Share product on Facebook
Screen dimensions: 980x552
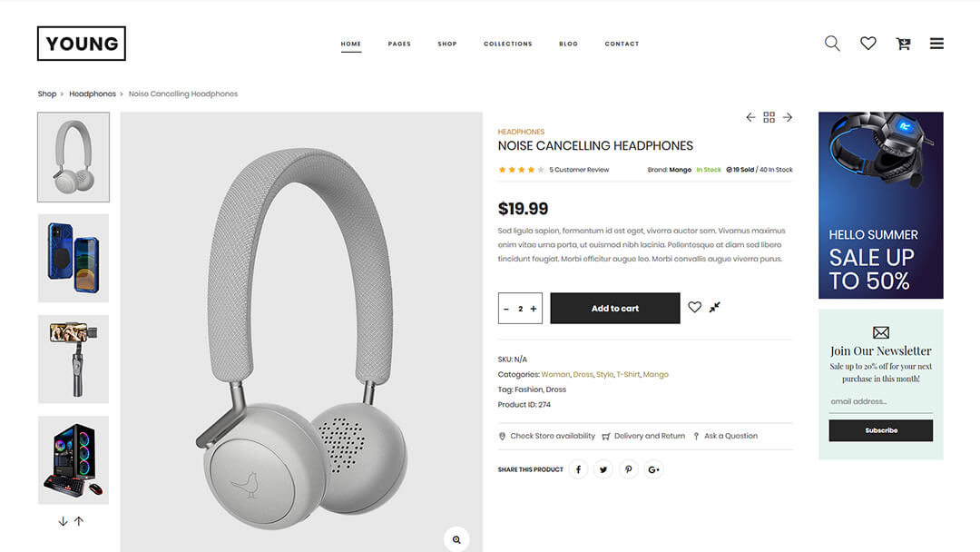pos(578,469)
